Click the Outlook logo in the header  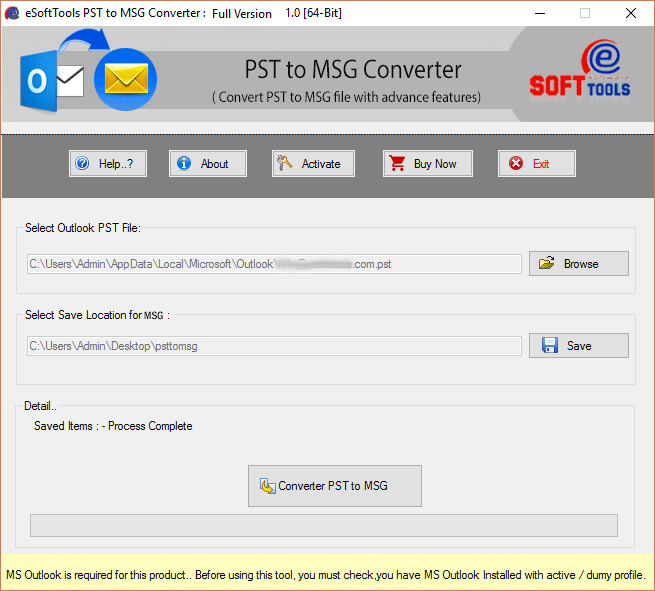pyautogui.click(x=52, y=81)
